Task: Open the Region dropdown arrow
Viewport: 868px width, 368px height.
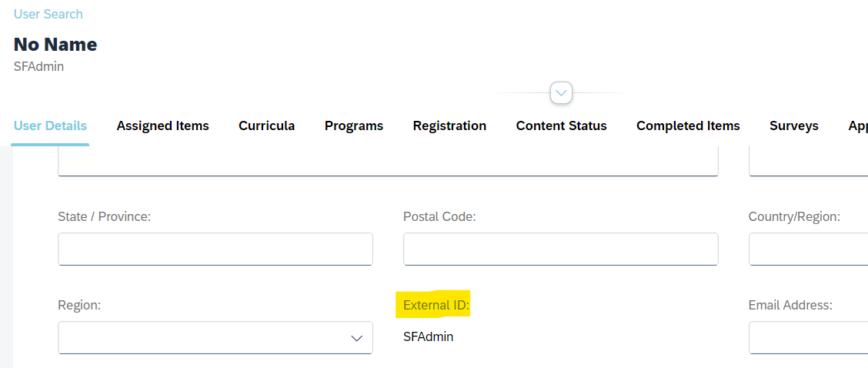Action: 357,337
